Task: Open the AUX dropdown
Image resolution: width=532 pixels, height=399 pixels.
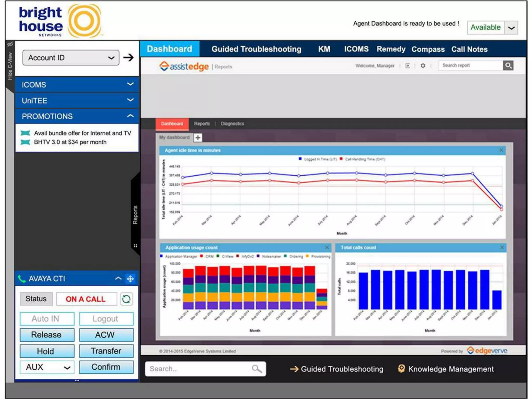Action: pos(47,367)
